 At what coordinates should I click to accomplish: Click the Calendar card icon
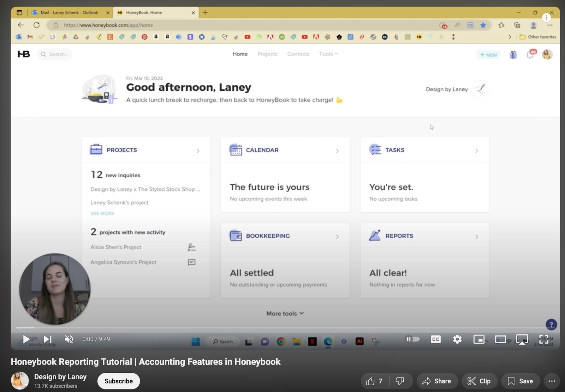236,150
